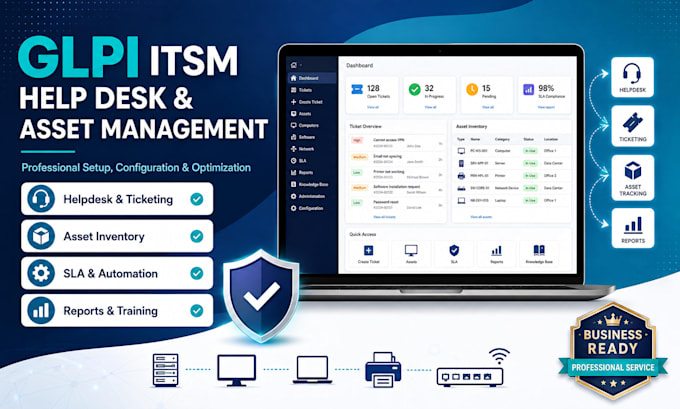Click View all under Open Tickets
This screenshot has width=680, height=409.
pyautogui.click(x=373, y=107)
